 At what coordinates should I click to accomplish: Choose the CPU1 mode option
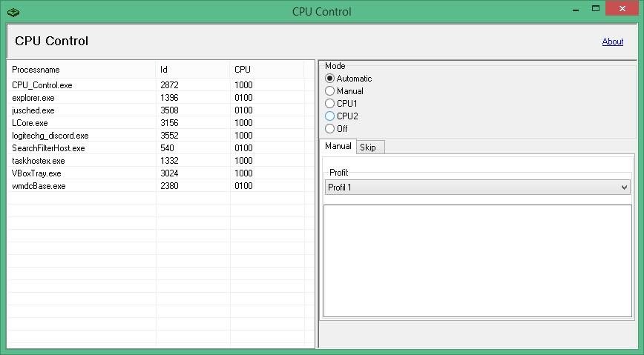click(341, 104)
